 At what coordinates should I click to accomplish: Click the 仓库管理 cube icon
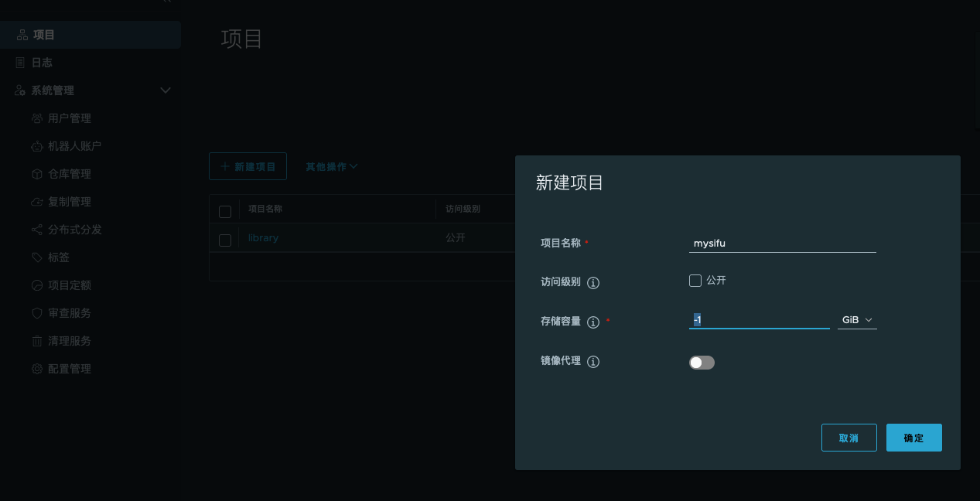[36, 174]
